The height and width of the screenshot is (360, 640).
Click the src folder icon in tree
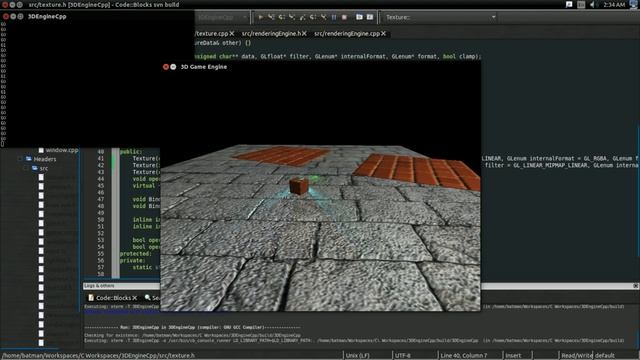(x=35, y=168)
